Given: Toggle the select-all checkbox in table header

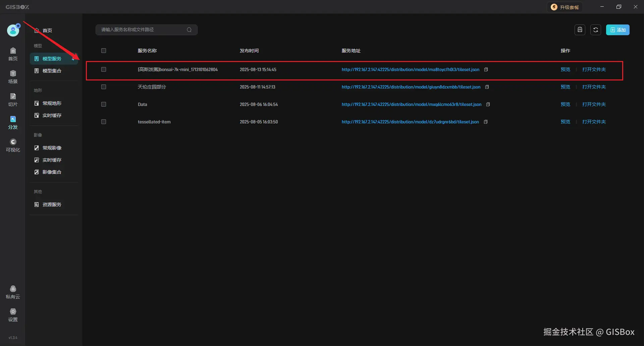Looking at the screenshot, I should pyautogui.click(x=104, y=51).
